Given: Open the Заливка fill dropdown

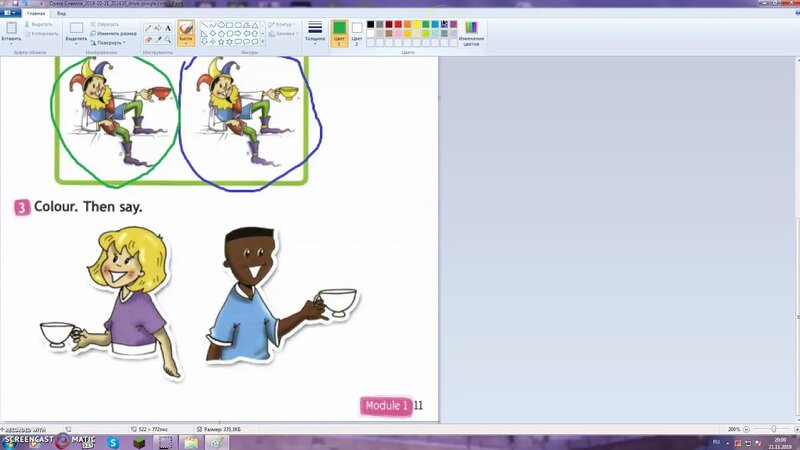Looking at the screenshot, I should 283,34.
